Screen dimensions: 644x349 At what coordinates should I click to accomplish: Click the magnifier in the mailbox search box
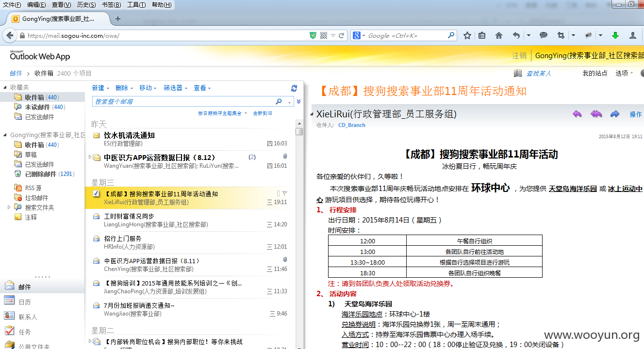coord(279,101)
